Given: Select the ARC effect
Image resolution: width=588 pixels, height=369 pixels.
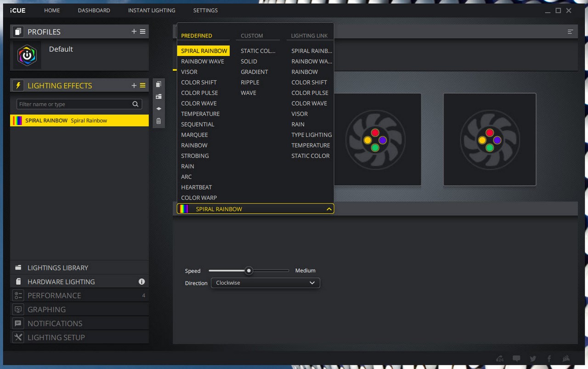Looking at the screenshot, I should 187,177.
